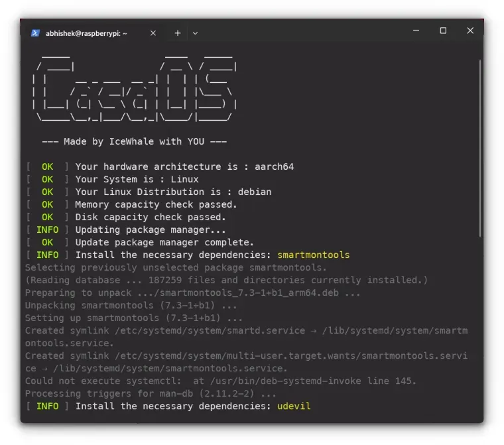The height and width of the screenshot is (445, 504).
Task: Click 'Setting up smartmontools (7.3-1+b1)' line
Action: 134,318
